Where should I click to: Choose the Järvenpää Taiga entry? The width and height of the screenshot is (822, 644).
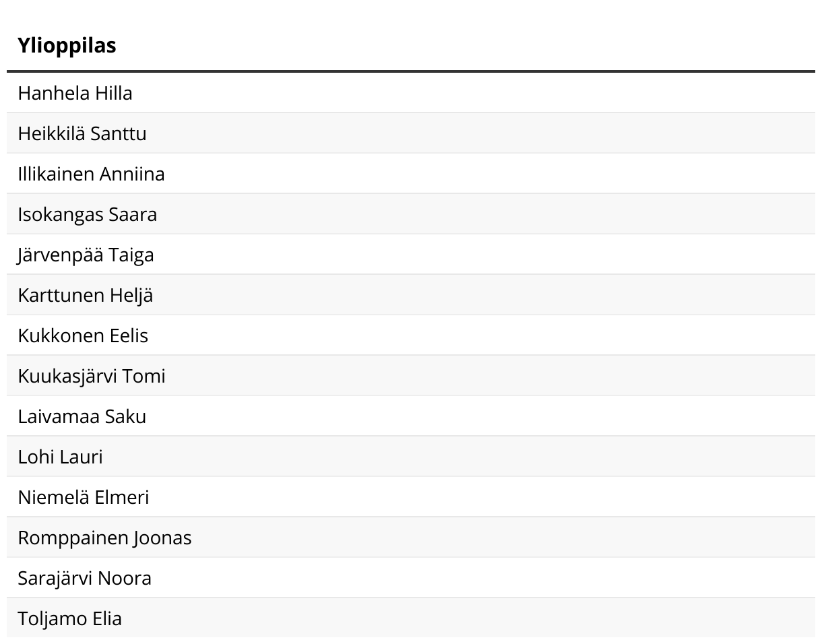pos(86,255)
